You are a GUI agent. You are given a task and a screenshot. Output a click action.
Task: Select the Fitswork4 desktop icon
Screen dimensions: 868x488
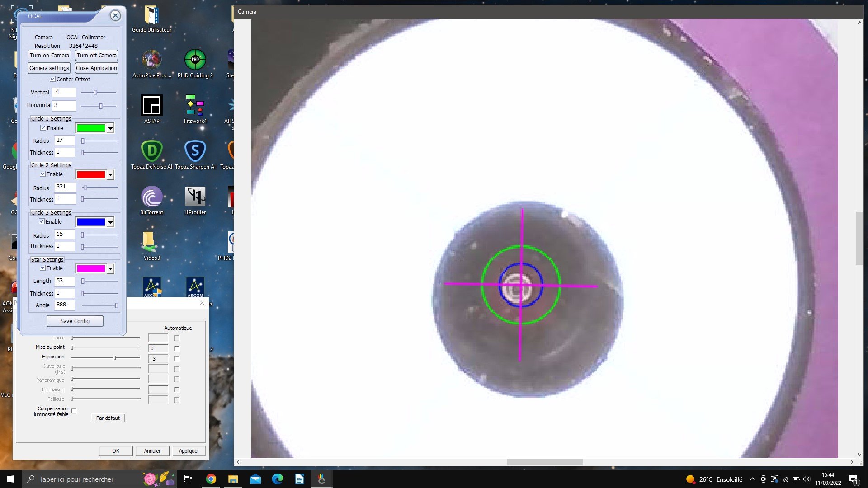click(195, 109)
